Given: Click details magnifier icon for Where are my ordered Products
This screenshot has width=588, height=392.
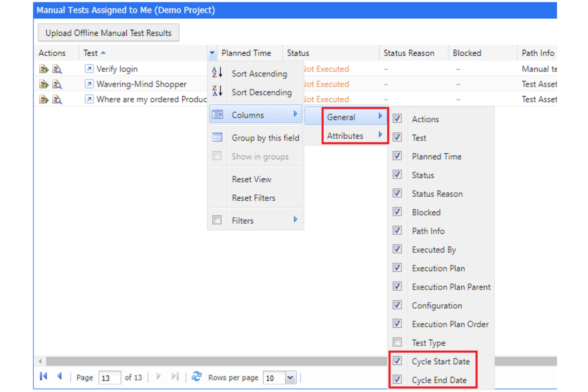Looking at the screenshot, I should [57, 100].
